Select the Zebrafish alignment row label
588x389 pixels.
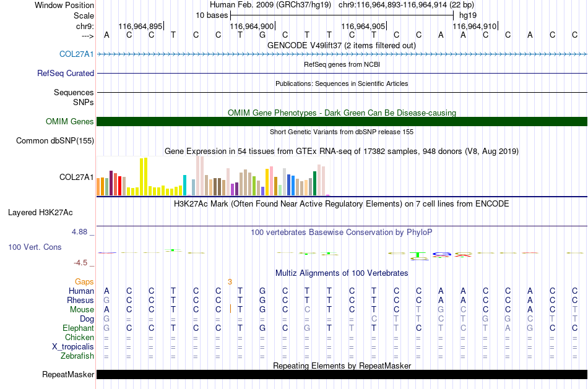point(77,356)
